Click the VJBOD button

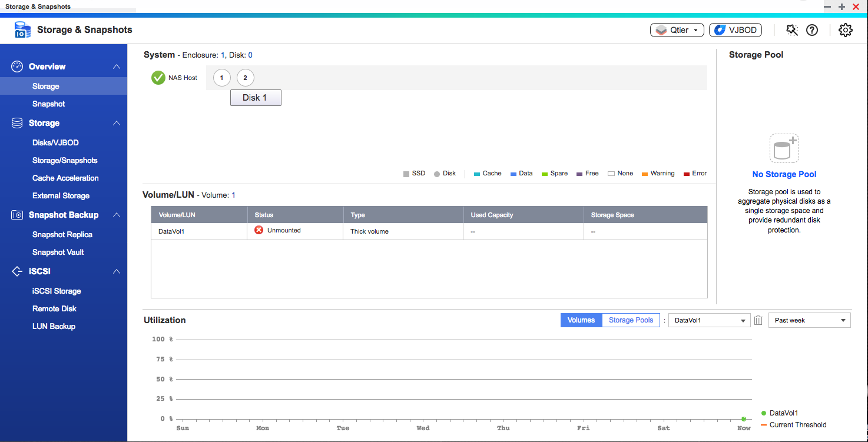point(735,30)
